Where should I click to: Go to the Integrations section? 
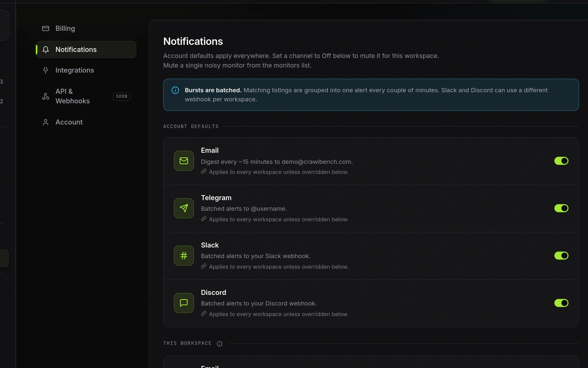[x=86, y=70]
